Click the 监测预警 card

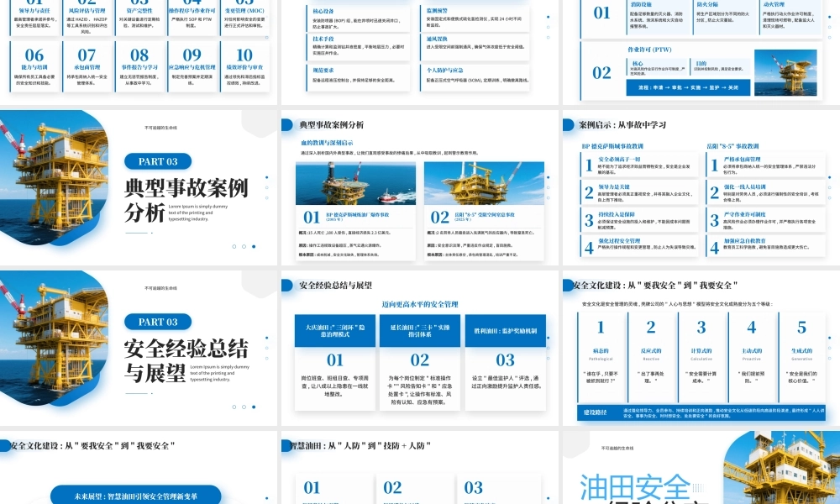(x=475, y=18)
